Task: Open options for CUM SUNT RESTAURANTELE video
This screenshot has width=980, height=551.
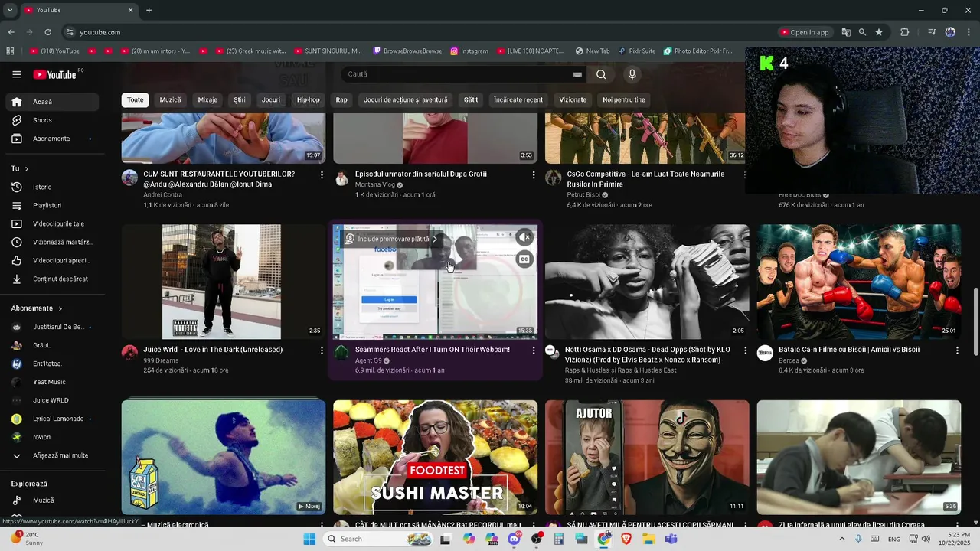Action: click(322, 174)
